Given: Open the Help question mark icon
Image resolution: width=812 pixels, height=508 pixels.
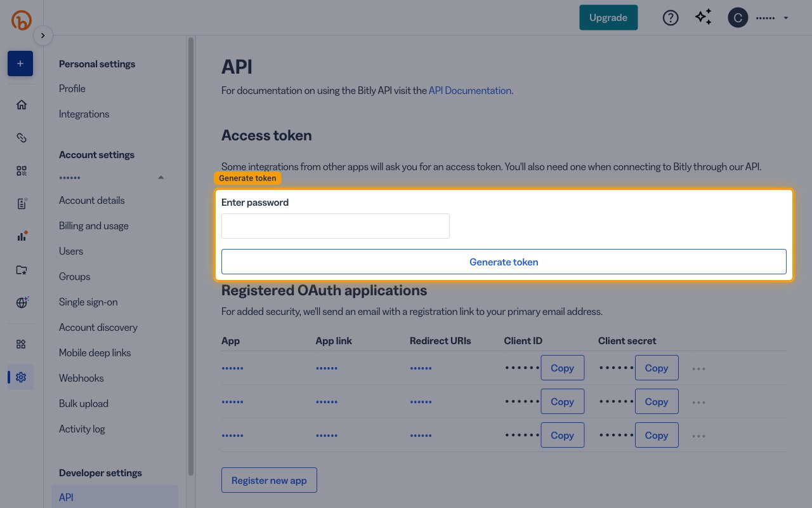Looking at the screenshot, I should pos(671,18).
